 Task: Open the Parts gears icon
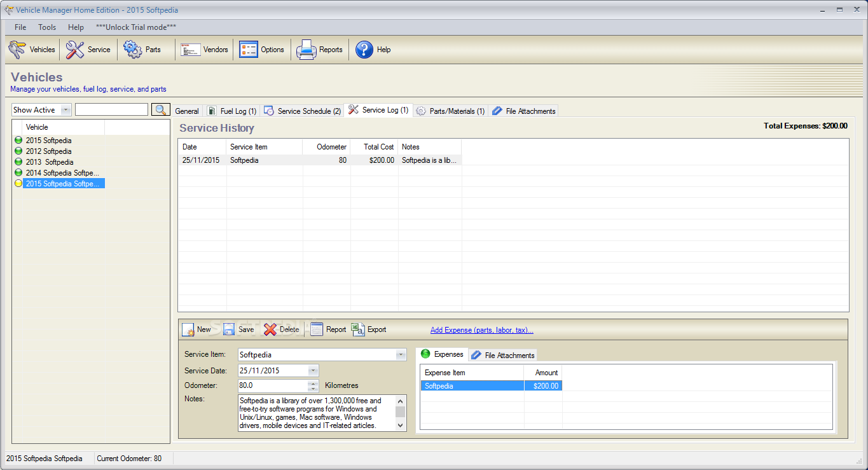133,50
